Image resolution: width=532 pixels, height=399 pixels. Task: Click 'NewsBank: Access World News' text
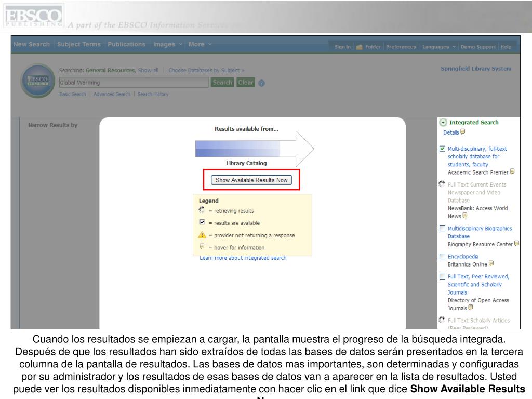point(477,212)
